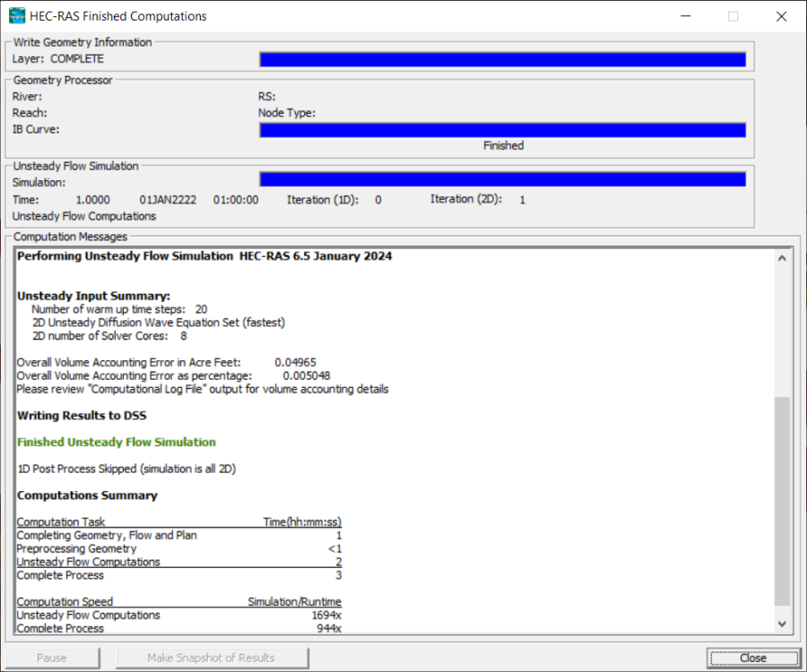Close the Finished Computations dialog with Close button
Image resolution: width=807 pixels, height=672 pixels.
tap(753, 658)
